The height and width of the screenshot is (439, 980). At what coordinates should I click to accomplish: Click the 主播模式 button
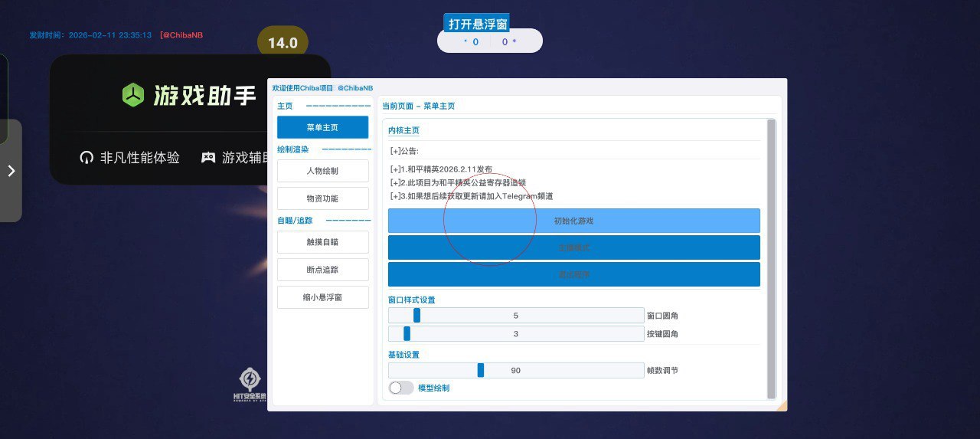click(x=573, y=247)
